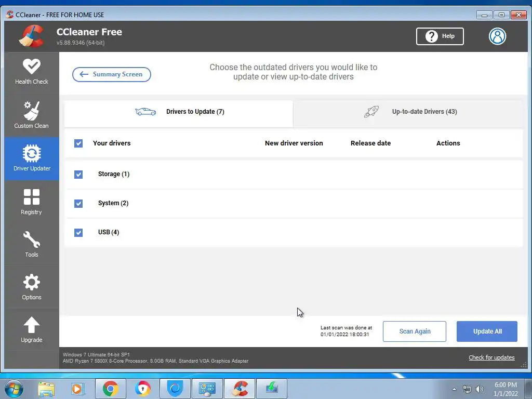The image size is (532, 399).
Task: Click the rocket icon on Up-to-date Drivers tab
Action: [x=371, y=112]
